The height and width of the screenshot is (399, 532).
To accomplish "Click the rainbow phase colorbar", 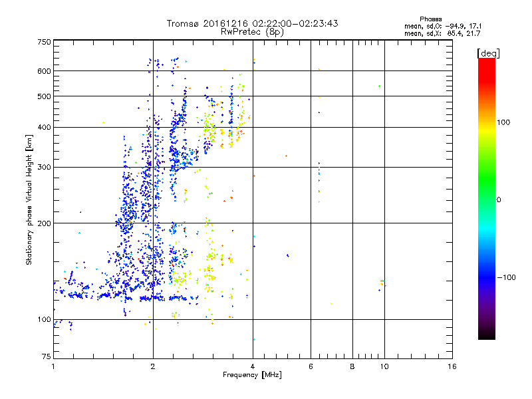I will pos(487,198).
